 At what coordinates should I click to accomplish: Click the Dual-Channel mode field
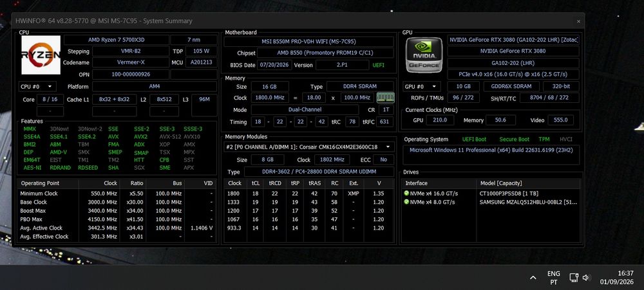pos(305,110)
